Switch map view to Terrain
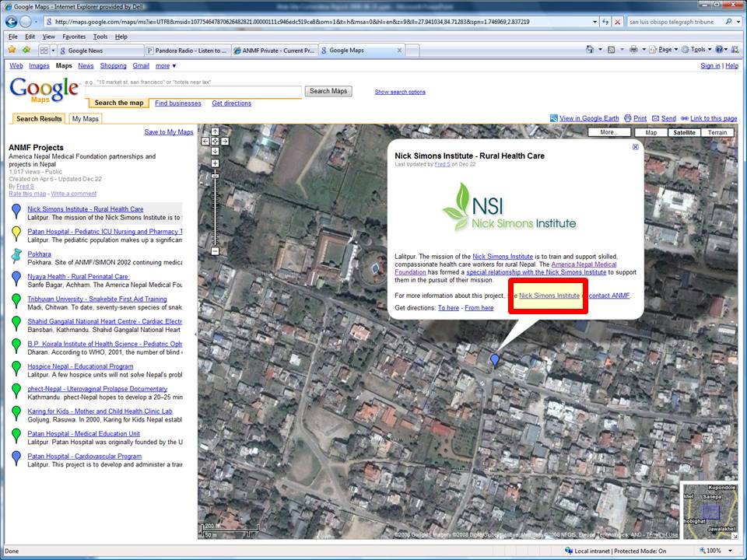This screenshot has height=560, width=747. coord(717,133)
